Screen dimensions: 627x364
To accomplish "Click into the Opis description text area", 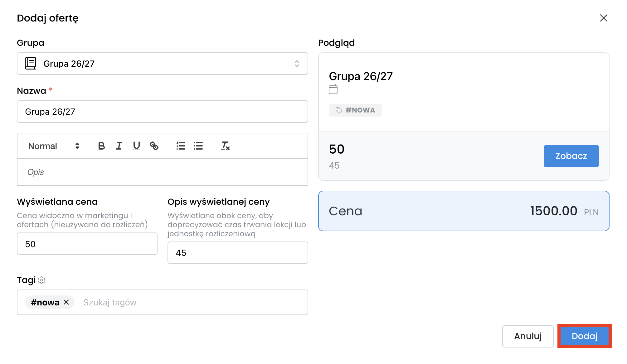I will pos(162,172).
